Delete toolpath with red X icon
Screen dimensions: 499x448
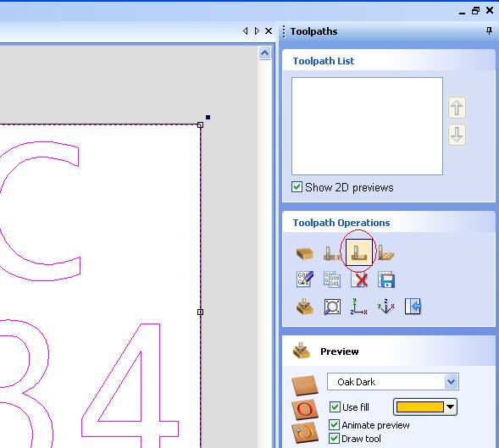(359, 279)
